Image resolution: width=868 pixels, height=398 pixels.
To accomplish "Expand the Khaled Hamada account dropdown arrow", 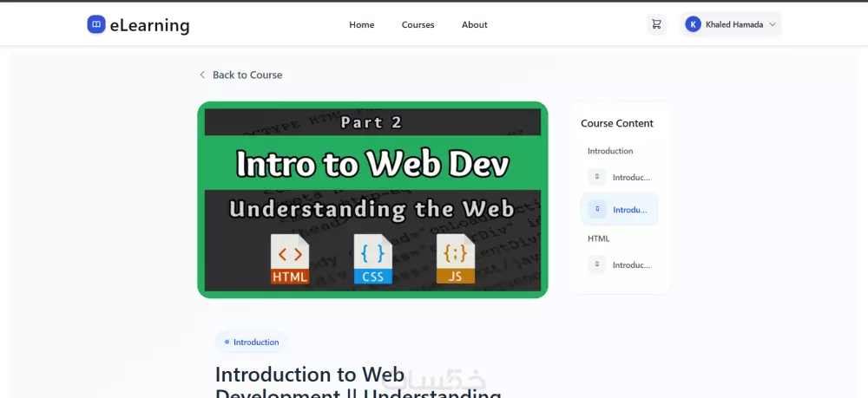I will [773, 24].
